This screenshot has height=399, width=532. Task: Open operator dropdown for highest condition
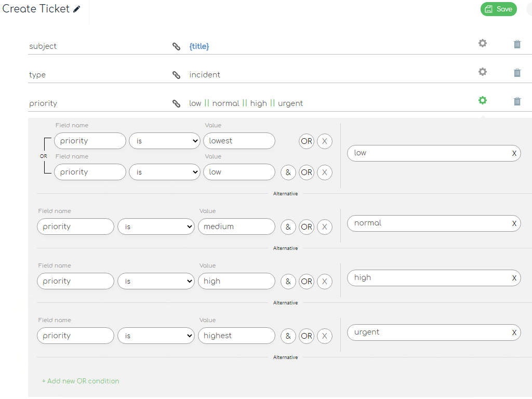pyautogui.click(x=156, y=336)
